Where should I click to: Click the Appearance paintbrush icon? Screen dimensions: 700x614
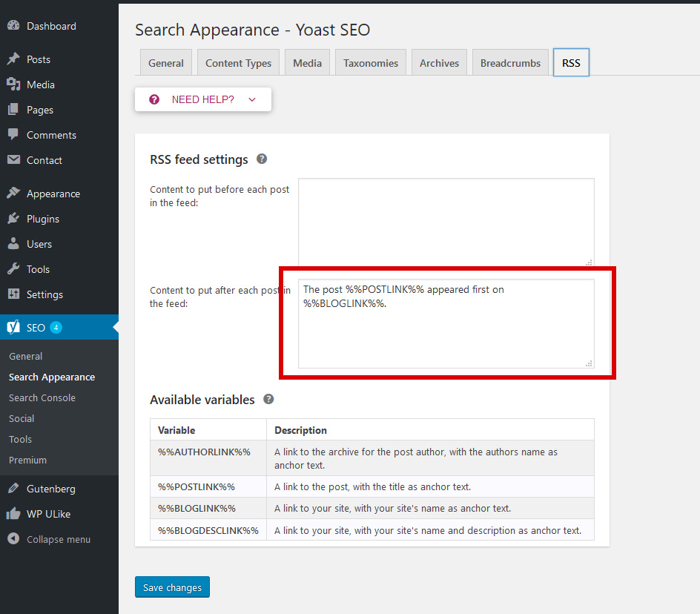(x=13, y=193)
